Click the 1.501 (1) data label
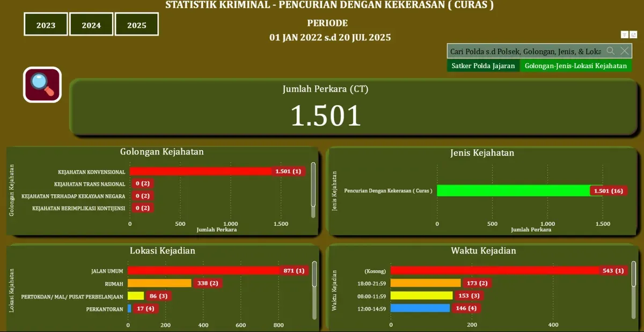This screenshot has width=644, height=332. tap(288, 171)
